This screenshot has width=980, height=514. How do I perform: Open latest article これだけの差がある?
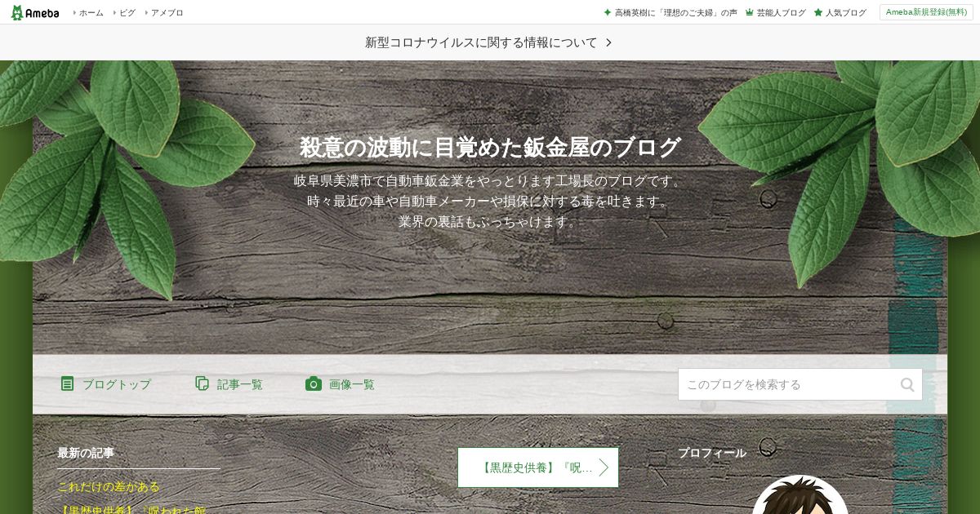109,486
